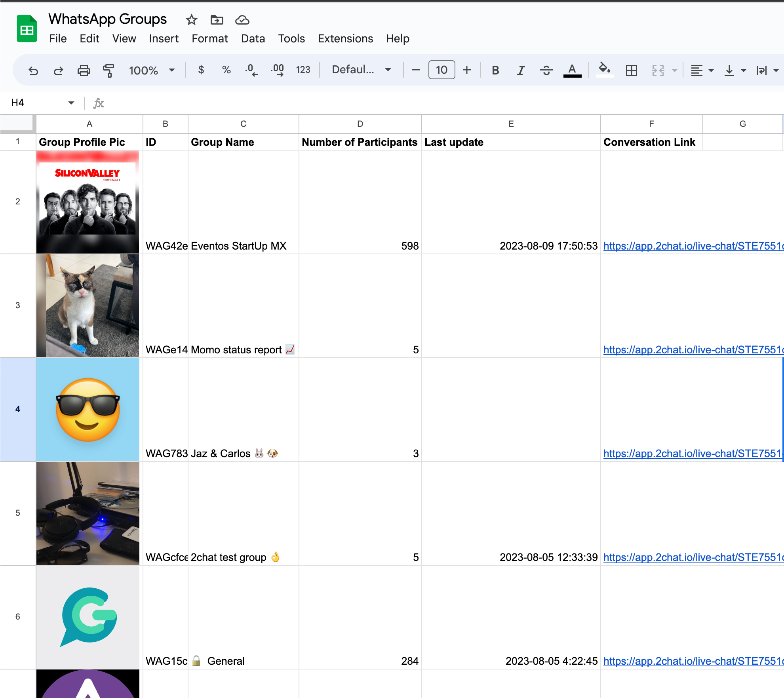Open the Format menu
This screenshot has width=784, height=698.
(210, 38)
